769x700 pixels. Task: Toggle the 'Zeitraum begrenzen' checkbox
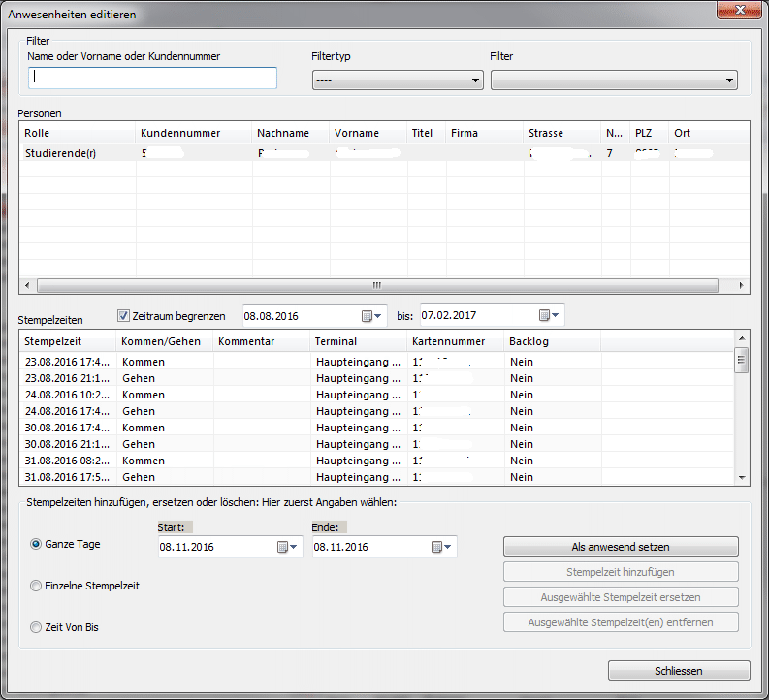[123, 316]
